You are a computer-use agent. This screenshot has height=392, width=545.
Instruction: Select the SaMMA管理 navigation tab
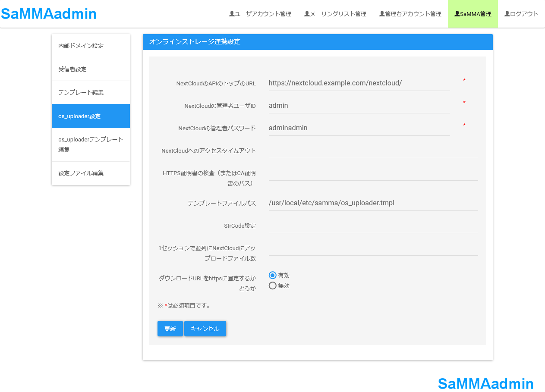473,14
